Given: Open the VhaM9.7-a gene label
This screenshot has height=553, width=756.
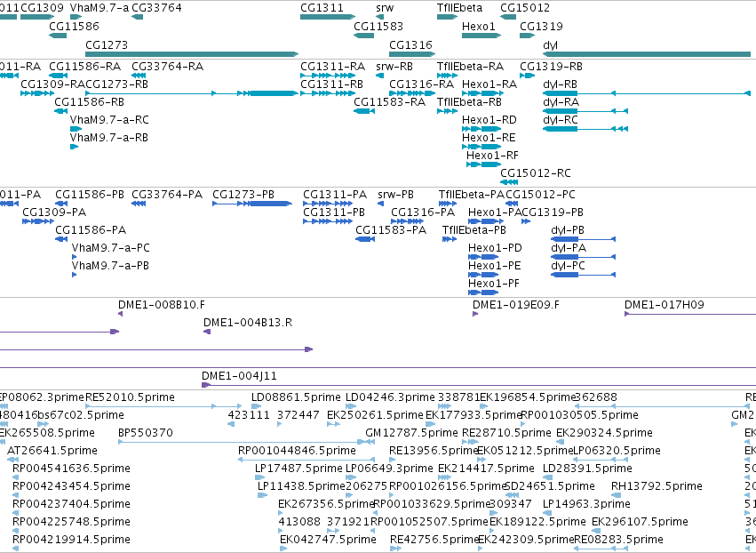Looking at the screenshot, I should pos(99,8).
